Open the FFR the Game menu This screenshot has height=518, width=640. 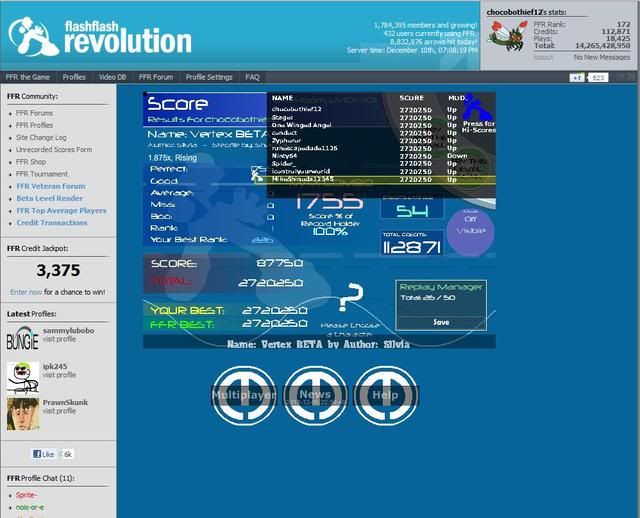click(x=27, y=77)
